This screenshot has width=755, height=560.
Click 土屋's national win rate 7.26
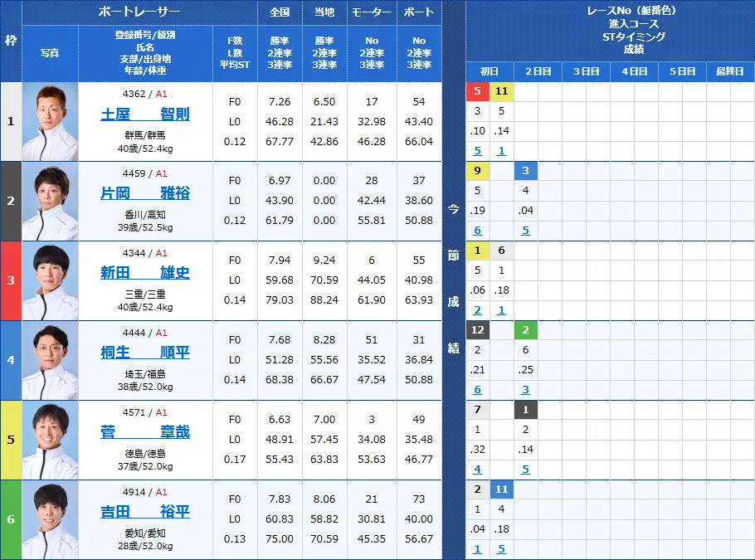[x=280, y=101]
